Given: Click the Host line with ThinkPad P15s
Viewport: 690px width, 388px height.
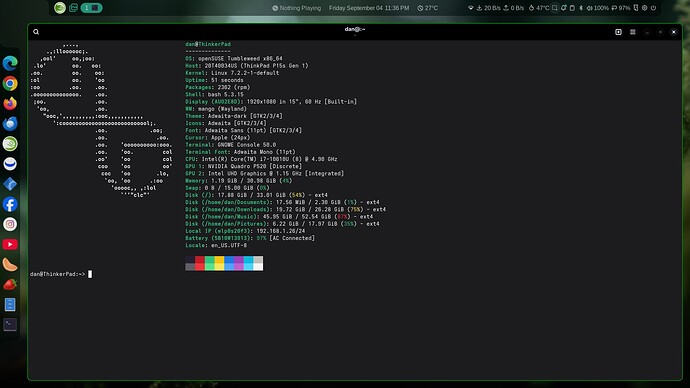Looking at the screenshot, I should pos(247,66).
